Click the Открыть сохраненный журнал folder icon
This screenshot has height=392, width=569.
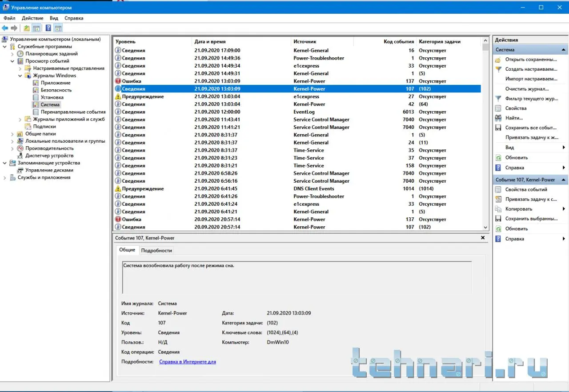tap(498, 60)
